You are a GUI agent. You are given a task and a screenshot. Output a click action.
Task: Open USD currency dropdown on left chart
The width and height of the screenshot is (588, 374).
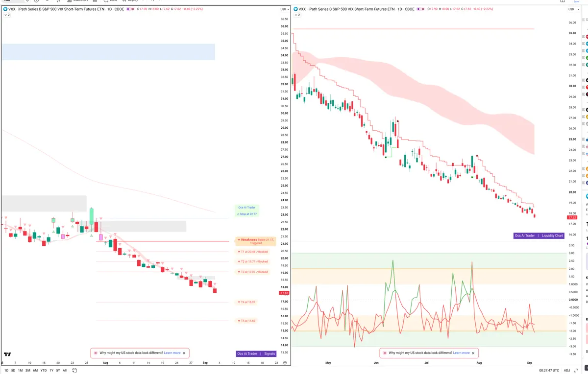tap(284, 9)
